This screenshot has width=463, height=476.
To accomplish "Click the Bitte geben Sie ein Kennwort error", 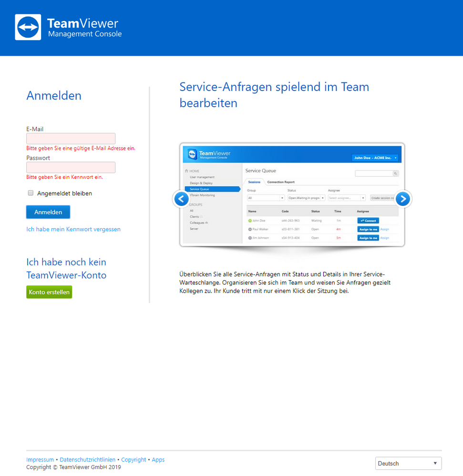I will tap(64, 177).
